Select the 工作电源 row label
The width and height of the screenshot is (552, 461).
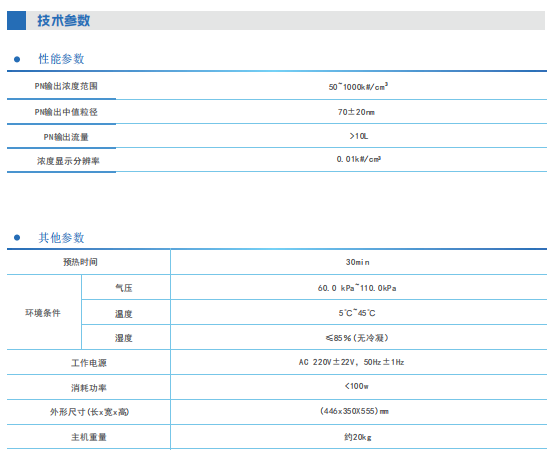(89, 363)
